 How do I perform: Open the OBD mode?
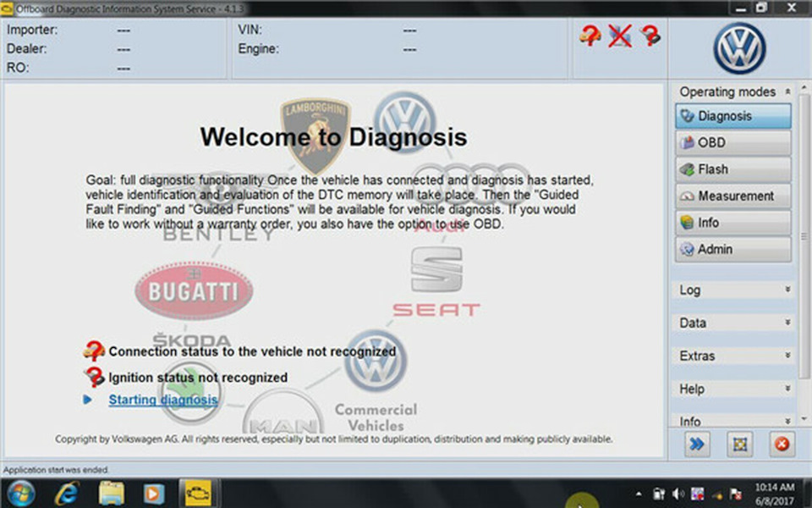[731, 142]
